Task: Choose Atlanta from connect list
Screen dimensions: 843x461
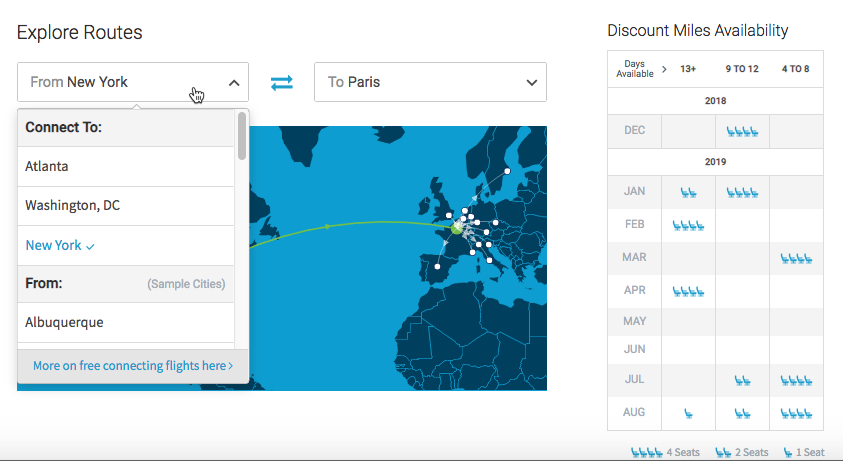Action: pos(47,166)
